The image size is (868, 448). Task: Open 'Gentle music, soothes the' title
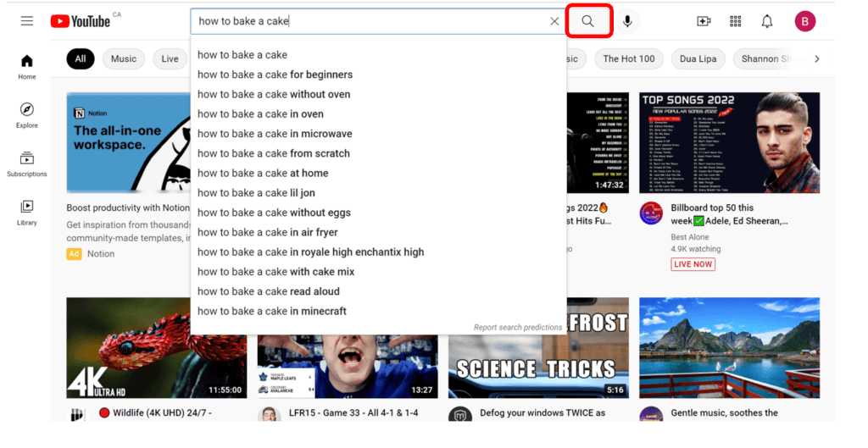(x=724, y=412)
